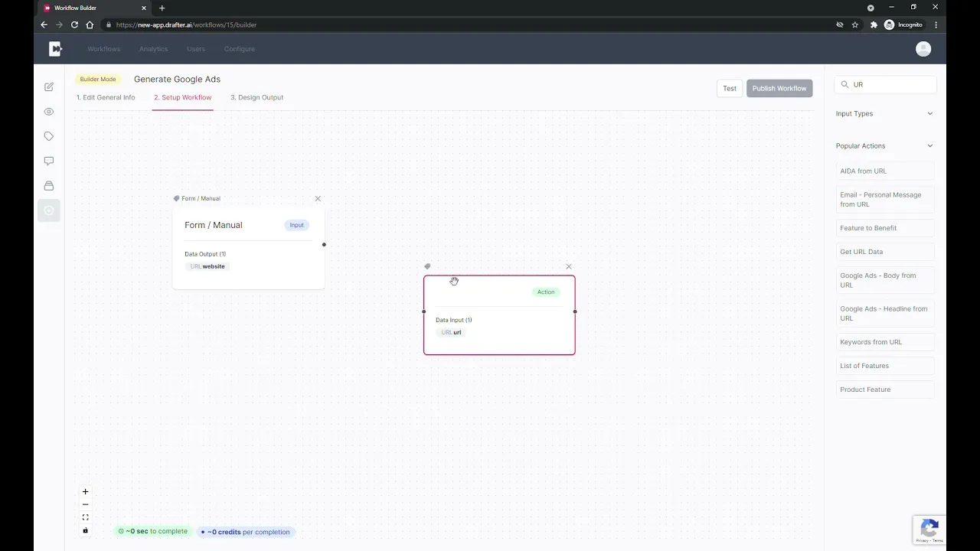This screenshot has height=551, width=980.
Task: Open the edit pencil sidebar icon
Action: tap(49, 87)
